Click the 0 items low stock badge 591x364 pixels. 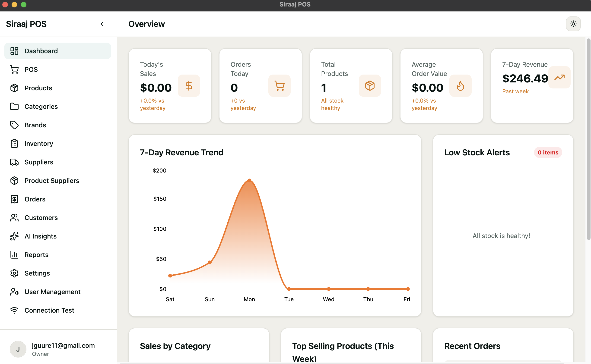[548, 152]
